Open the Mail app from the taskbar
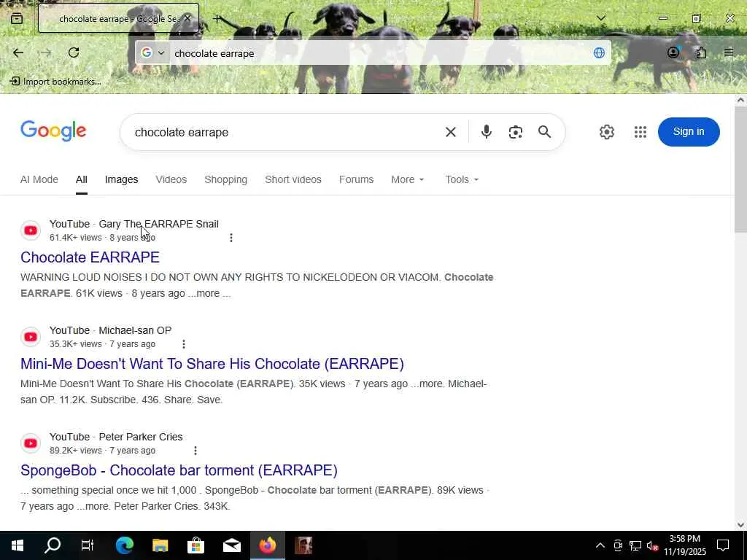The width and height of the screenshot is (747, 560). (231, 545)
